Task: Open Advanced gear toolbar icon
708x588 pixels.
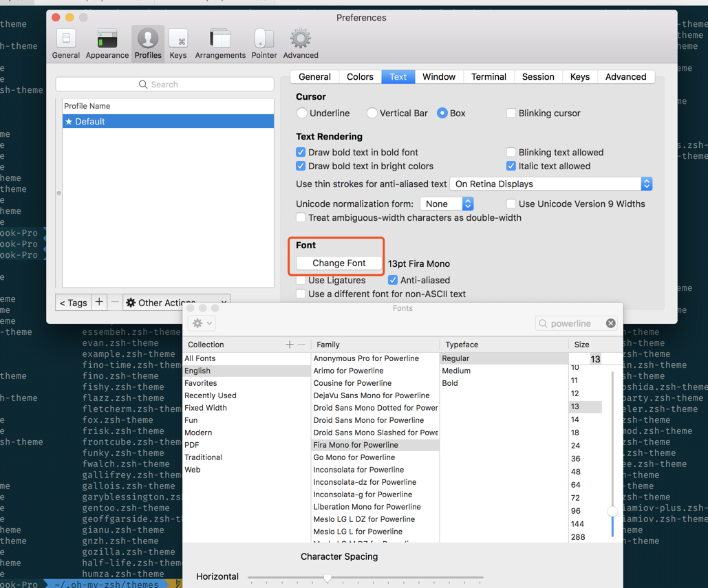Action: (x=300, y=43)
